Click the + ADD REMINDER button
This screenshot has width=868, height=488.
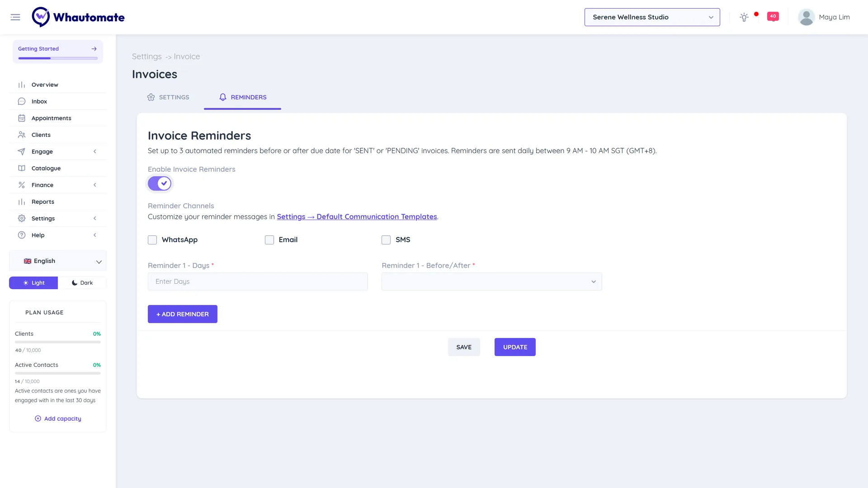pyautogui.click(x=183, y=314)
